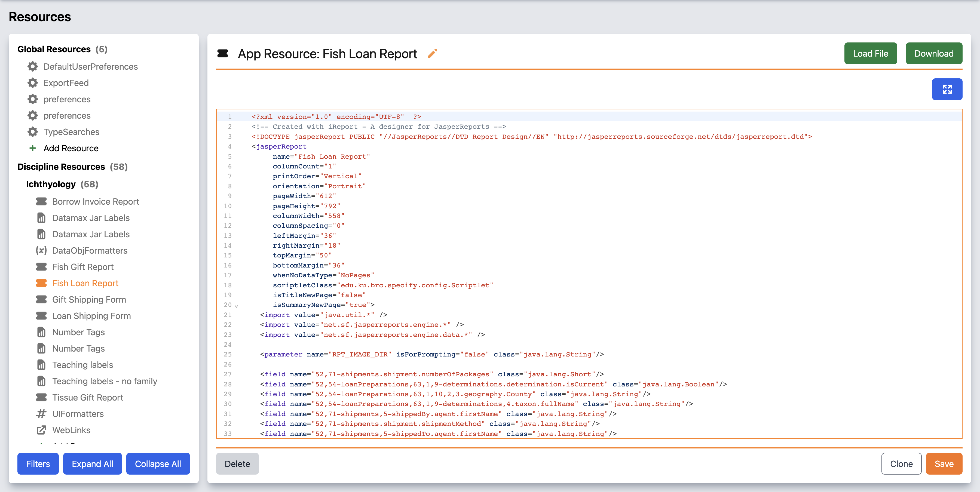Click the gear icon next to ExportFeed
Image resolution: width=980 pixels, height=492 pixels.
pyautogui.click(x=33, y=83)
